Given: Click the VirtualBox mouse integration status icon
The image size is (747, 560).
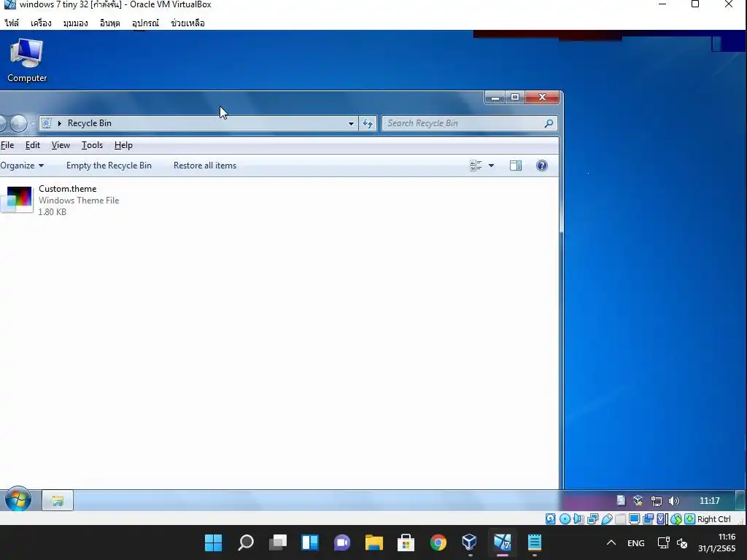Looking at the screenshot, I should (x=676, y=518).
